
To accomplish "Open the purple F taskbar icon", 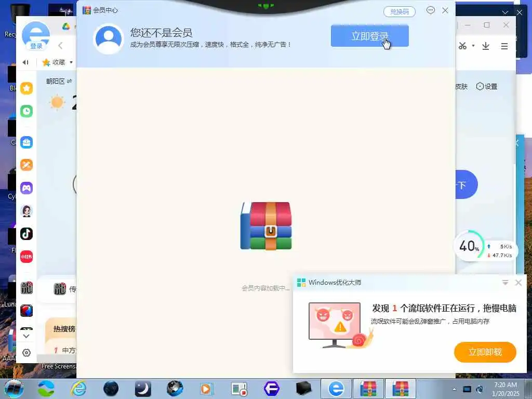I will [271, 389].
